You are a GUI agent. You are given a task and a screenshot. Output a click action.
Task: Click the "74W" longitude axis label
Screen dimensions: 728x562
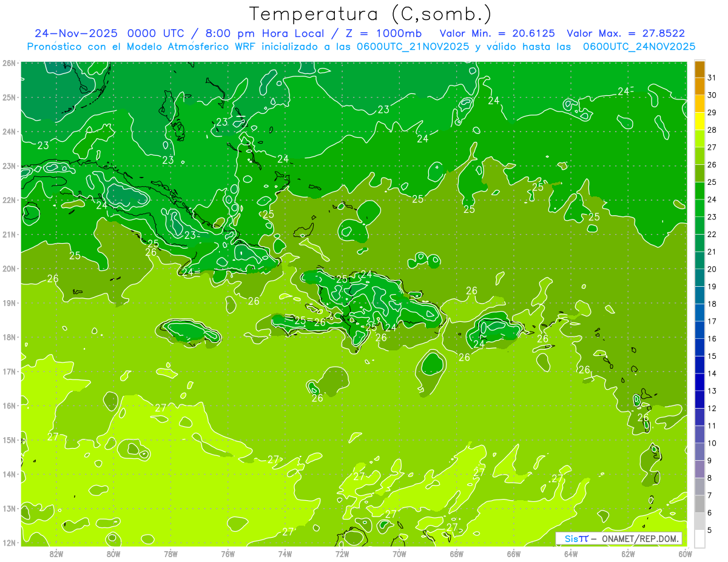(x=285, y=554)
